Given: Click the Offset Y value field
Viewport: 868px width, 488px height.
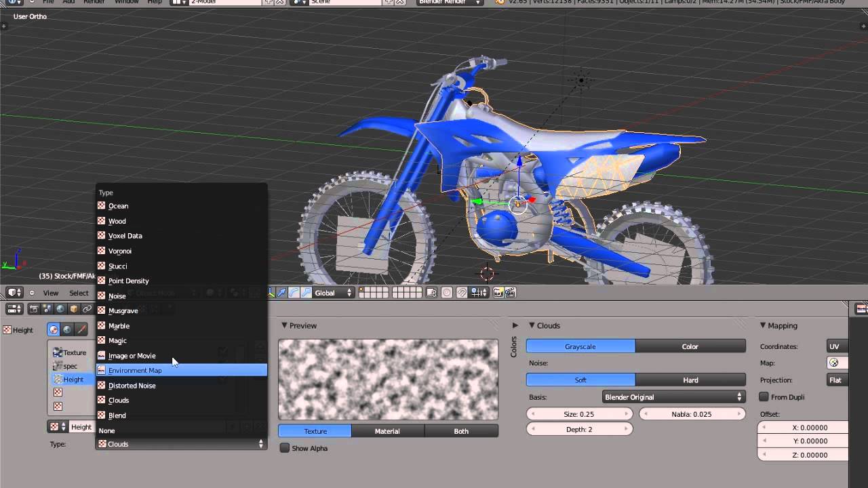Looking at the screenshot, I should [x=804, y=441].
